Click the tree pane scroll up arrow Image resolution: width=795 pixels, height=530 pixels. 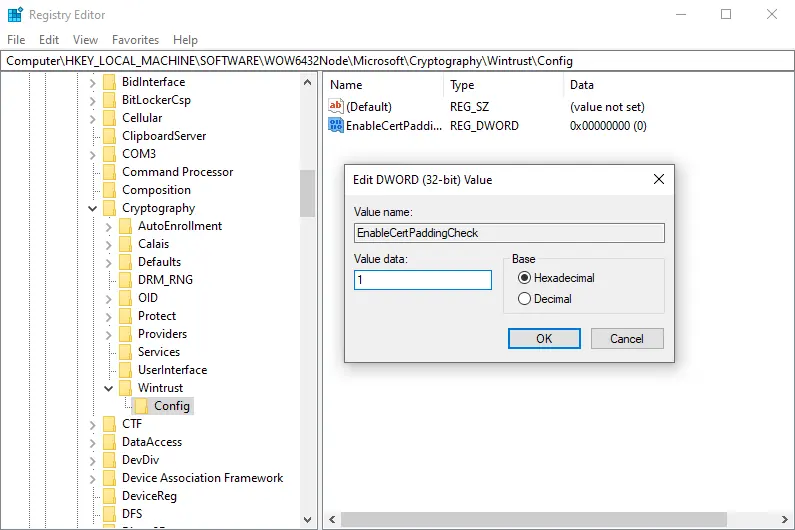(x=307, y=82)
